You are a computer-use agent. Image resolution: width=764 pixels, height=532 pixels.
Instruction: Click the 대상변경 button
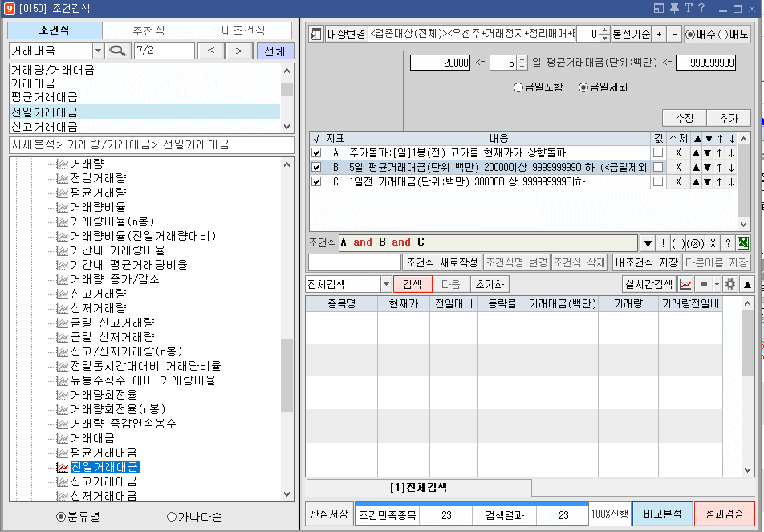pos(346,34)
